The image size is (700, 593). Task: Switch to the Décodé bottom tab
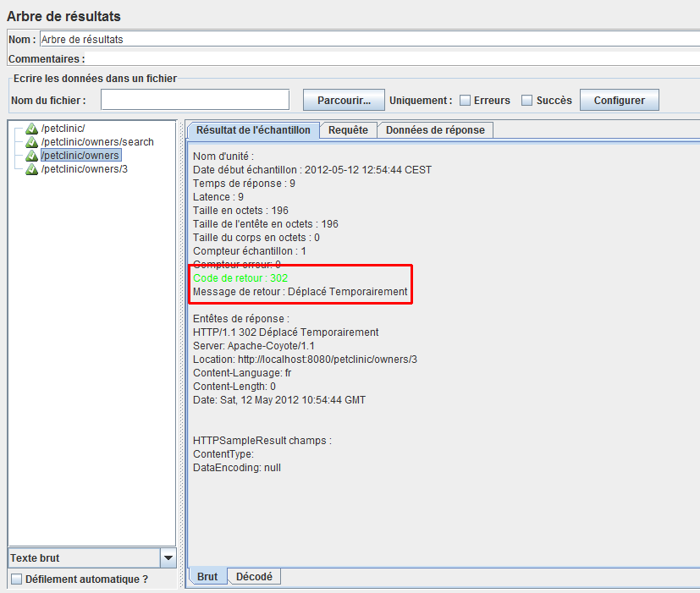(x=254, y=577)
